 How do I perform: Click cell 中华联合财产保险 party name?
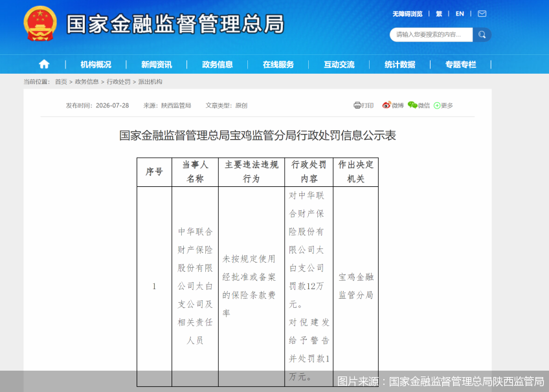click(195, 286)
